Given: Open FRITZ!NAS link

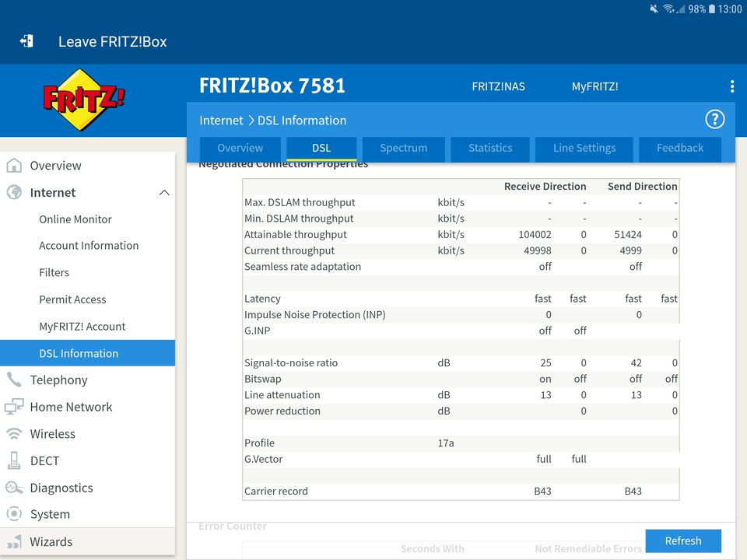Looking at the screenshot, I should pyautogui.click(x=498, y=86).
